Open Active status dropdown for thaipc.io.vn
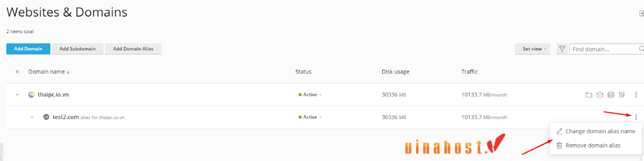Screen dimensions: 644x161 [x=310, y=95]
